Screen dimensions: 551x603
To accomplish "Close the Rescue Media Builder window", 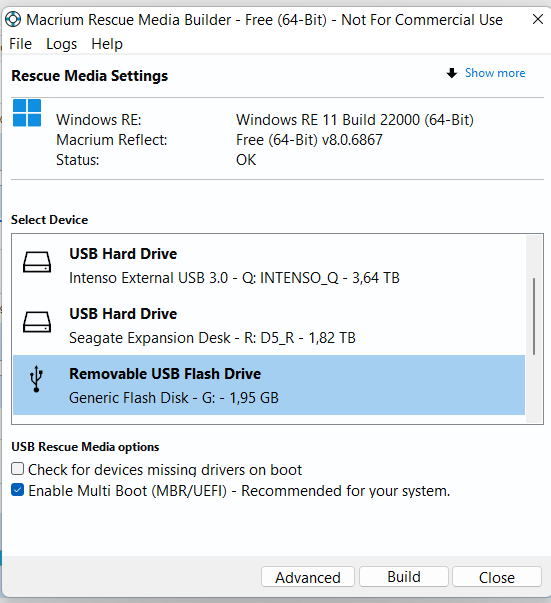I will [x=538, y=19].
